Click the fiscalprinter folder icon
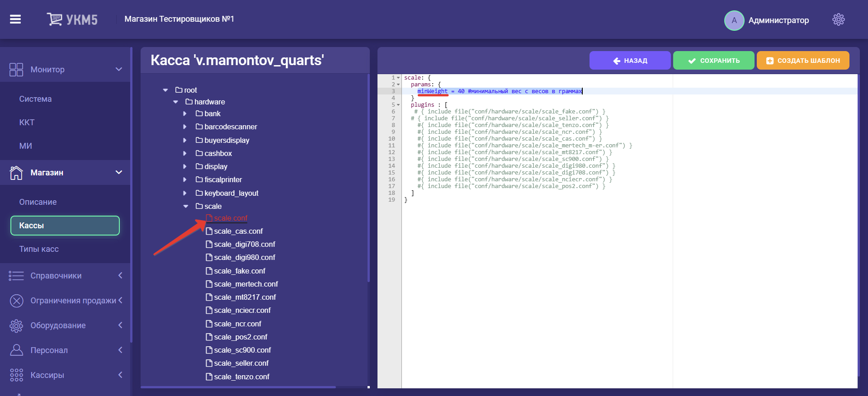The image size is (868, 396). [199, 179]
